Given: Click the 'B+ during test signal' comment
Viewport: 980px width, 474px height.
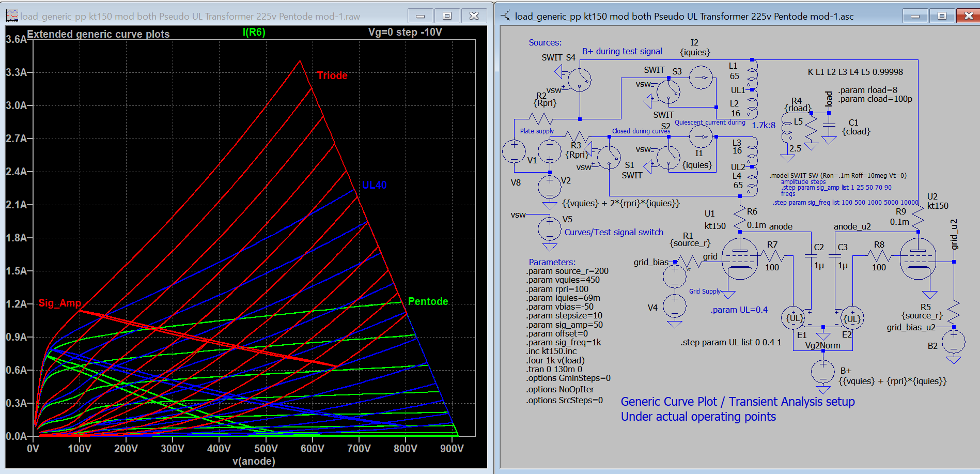Looking at the screenshot, I should 622,51.
